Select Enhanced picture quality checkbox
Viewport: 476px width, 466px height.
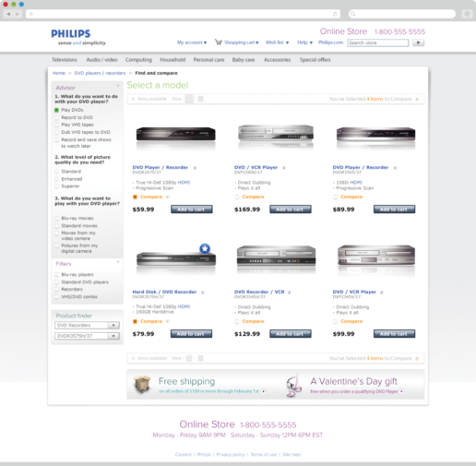click(x=56, y=179)
